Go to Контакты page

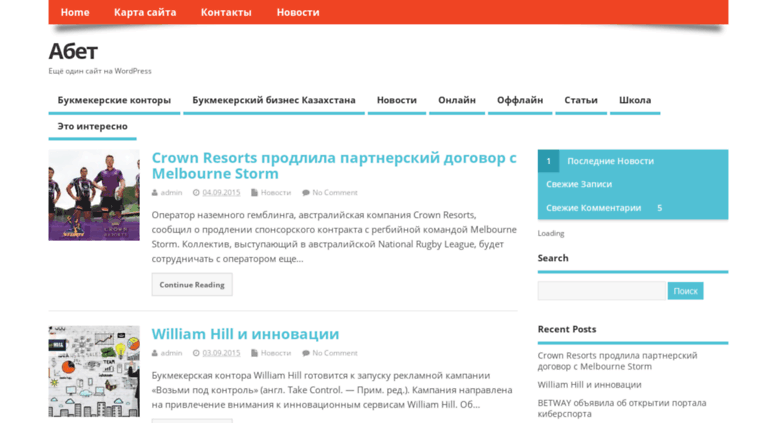[x=226, y=12]
